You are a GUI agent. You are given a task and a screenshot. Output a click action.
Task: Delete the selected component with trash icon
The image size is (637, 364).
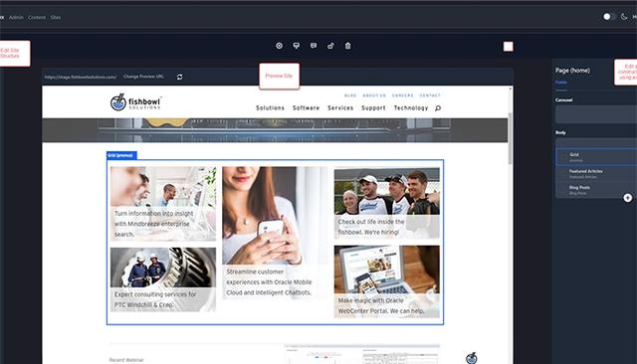pyautogui.click(x=347, y=46)
